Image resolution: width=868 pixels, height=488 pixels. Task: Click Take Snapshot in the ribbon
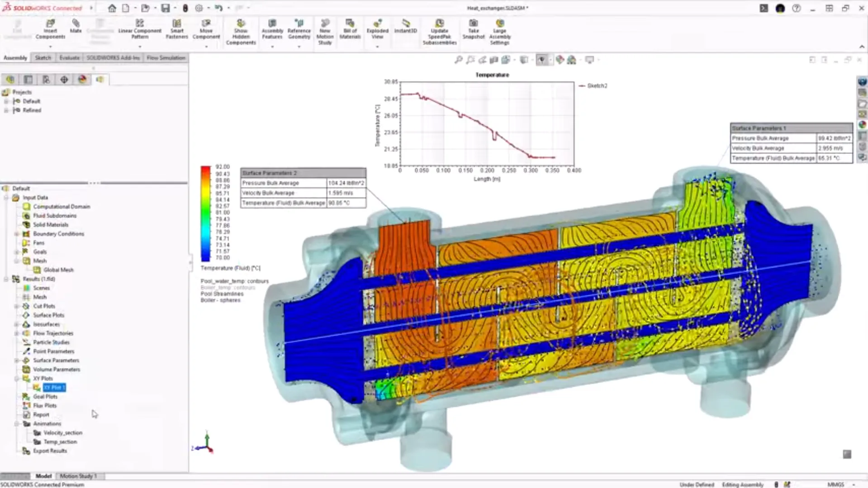pos(473,29)
